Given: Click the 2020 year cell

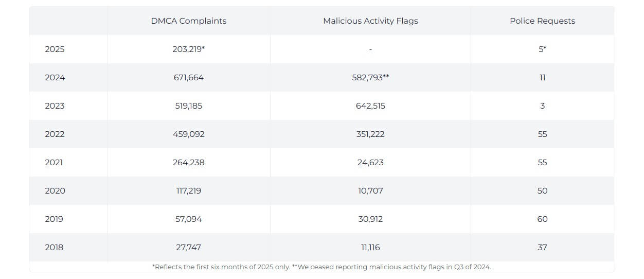Looking at the screenshot, I should (55, 191).
